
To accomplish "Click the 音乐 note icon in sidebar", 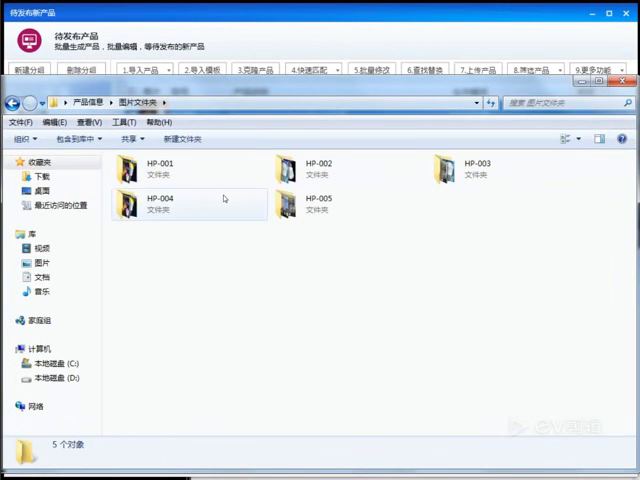I will point(27,291).
